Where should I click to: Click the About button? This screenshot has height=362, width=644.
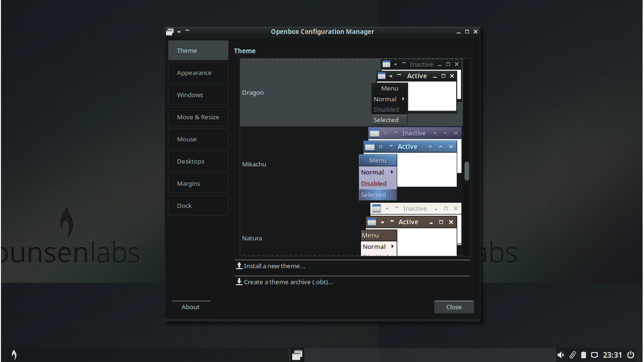(191, 307)
